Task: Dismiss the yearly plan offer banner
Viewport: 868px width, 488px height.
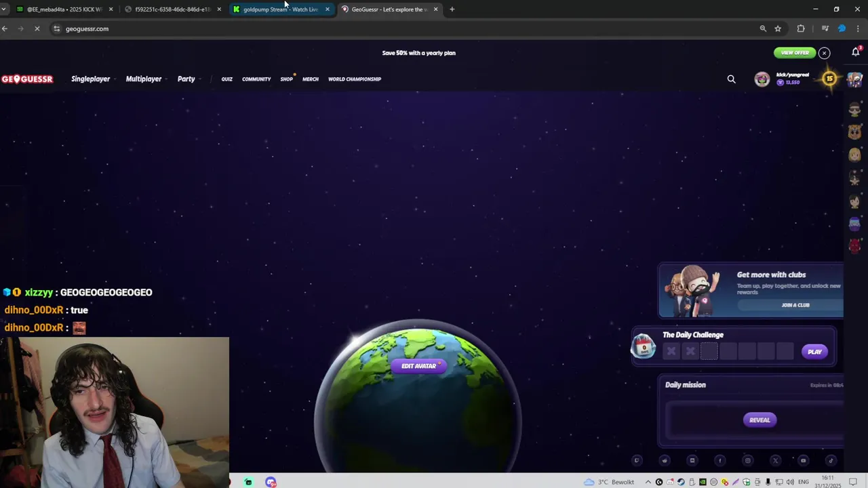Action: (824, 53)
